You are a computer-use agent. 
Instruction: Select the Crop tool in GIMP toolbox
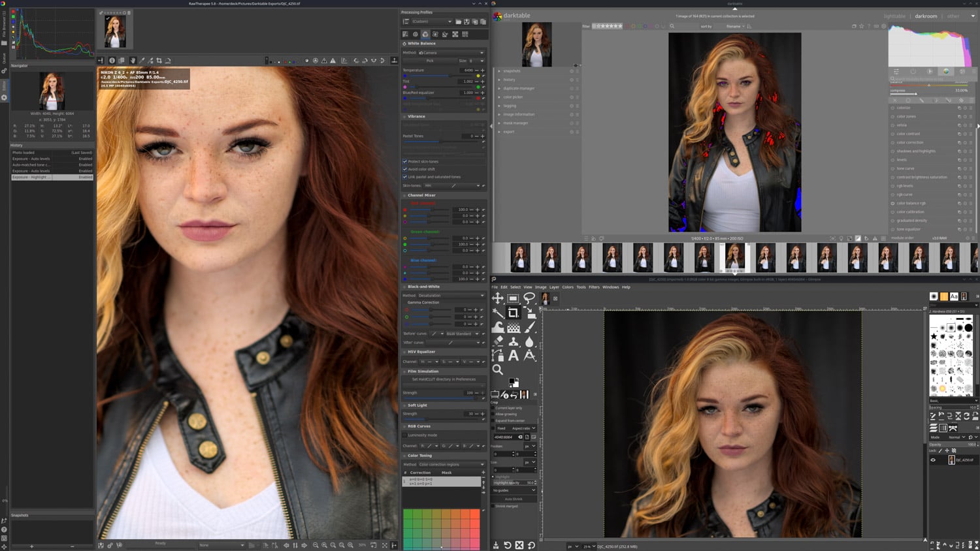(x=512, y=313)
